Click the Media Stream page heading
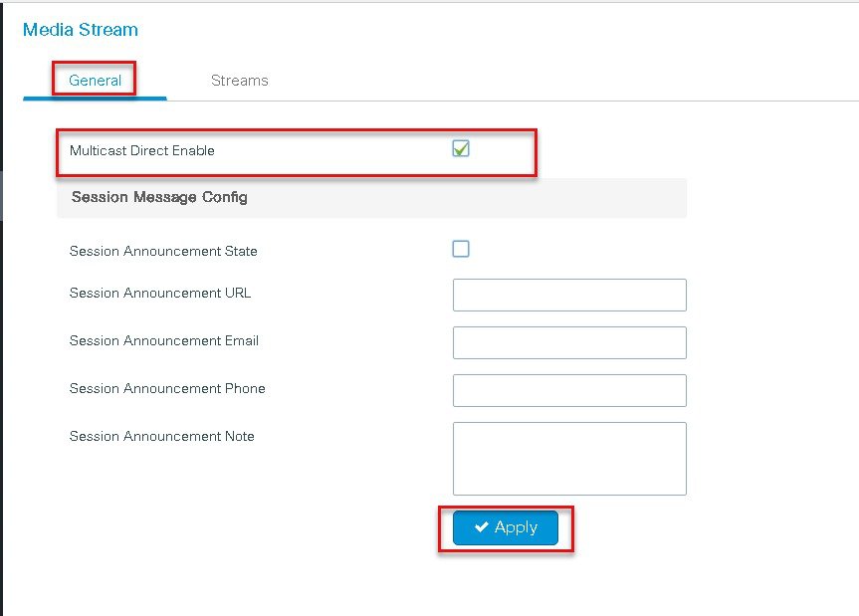Screen dimensions: 859x616 [x=81, y=30]
